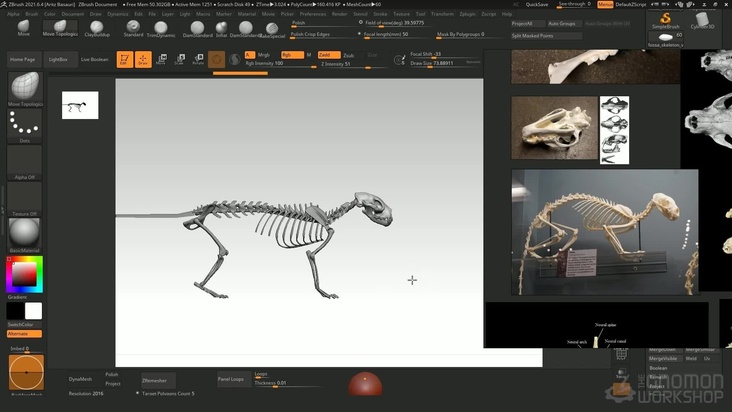The width and height of the screenshot is (732, 412).
Task: Open the Alpha menu
Action: pos(13,14)
